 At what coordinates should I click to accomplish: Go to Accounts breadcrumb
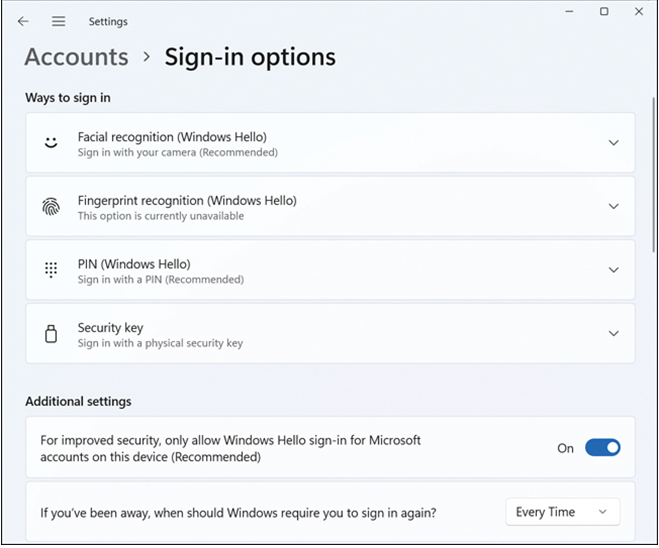click(76, 57)
